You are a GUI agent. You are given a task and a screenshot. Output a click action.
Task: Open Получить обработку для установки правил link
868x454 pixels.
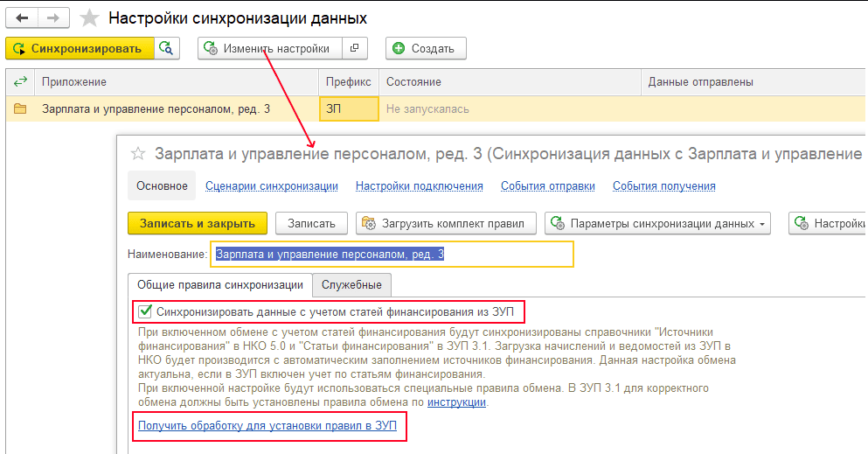tap(267, 425)
